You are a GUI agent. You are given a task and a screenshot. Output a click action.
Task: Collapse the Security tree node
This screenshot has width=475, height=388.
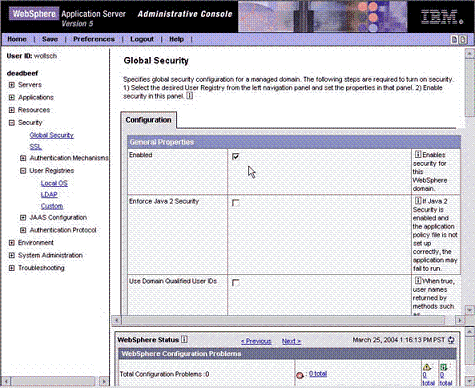(x=12, y=123)
